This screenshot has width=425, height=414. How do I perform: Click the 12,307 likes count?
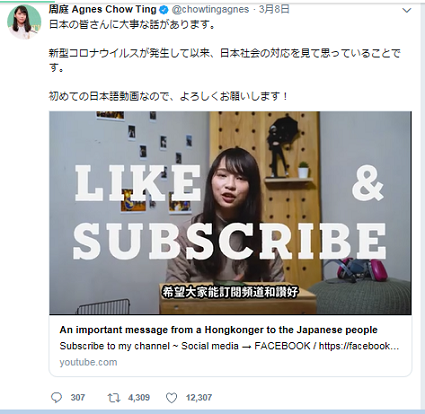tap(199, 397)
